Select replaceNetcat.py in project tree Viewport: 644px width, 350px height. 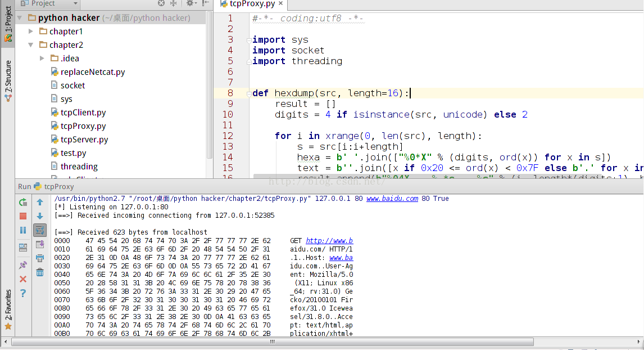pos(92,72)
